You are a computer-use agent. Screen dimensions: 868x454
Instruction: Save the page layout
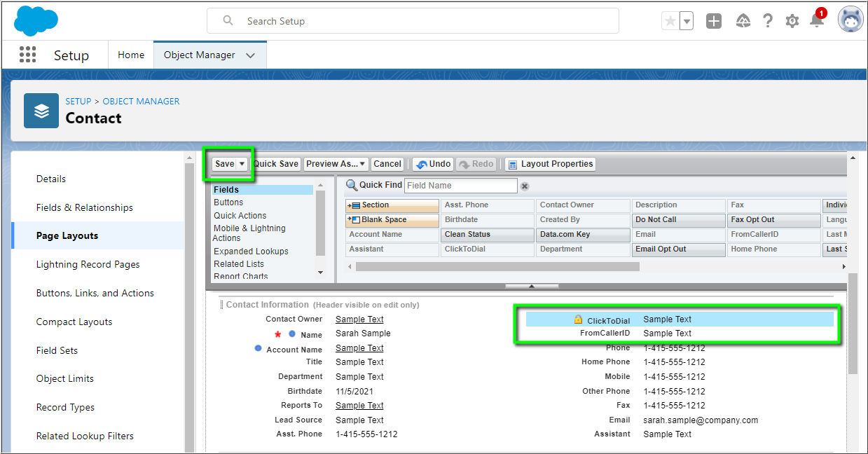pos(225,164)
